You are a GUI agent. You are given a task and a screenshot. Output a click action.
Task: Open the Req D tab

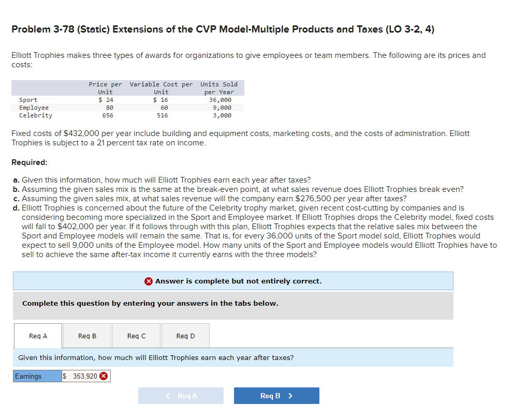point(185,335)
